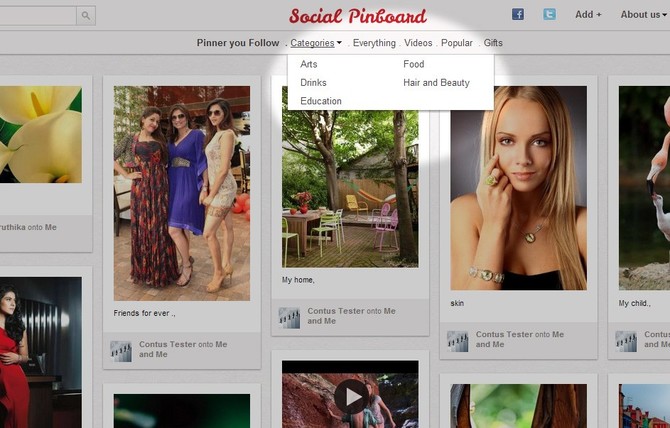Click the 'My child.,' caption
This screenshot has width=670, height=428.
pos(635,303)
